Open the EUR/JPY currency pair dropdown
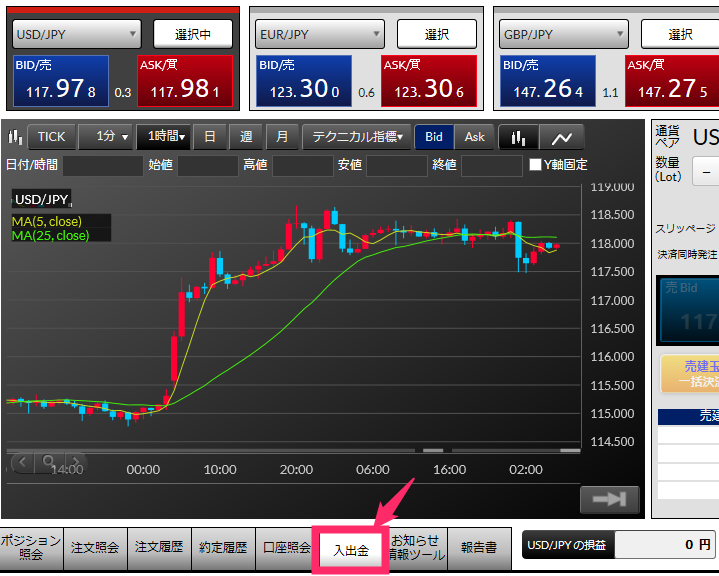Screen dimensions: 719x576 320,34
